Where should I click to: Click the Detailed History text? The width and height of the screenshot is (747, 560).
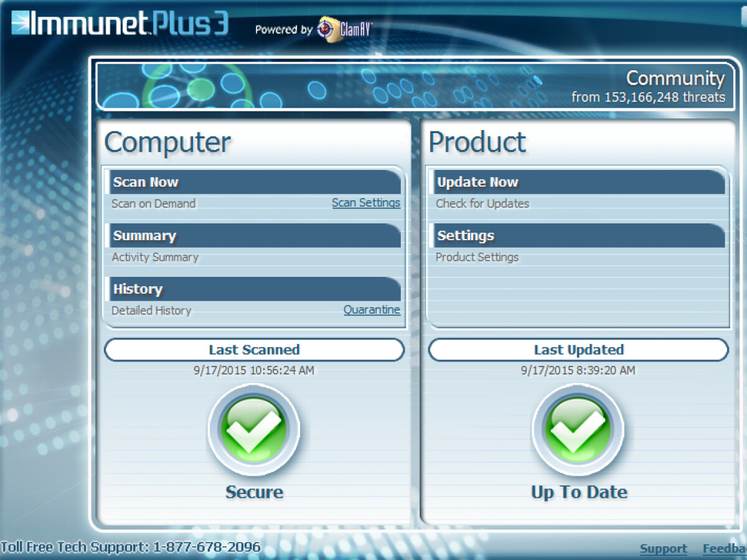[151, 310]
